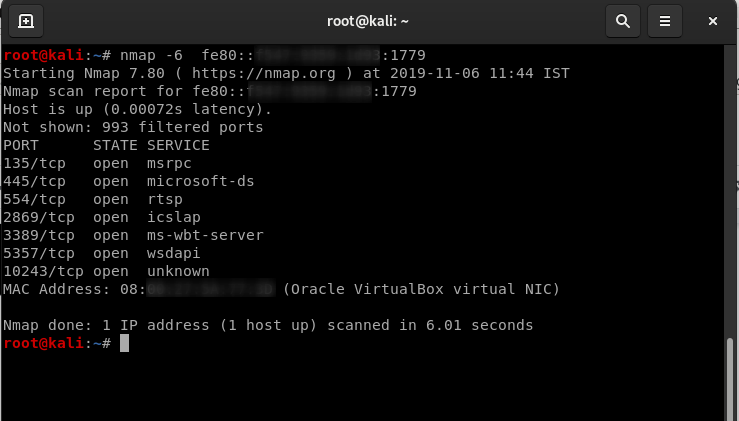
Task: Click the PORT STATE SERVICE header row
Action: click(107, 145)
